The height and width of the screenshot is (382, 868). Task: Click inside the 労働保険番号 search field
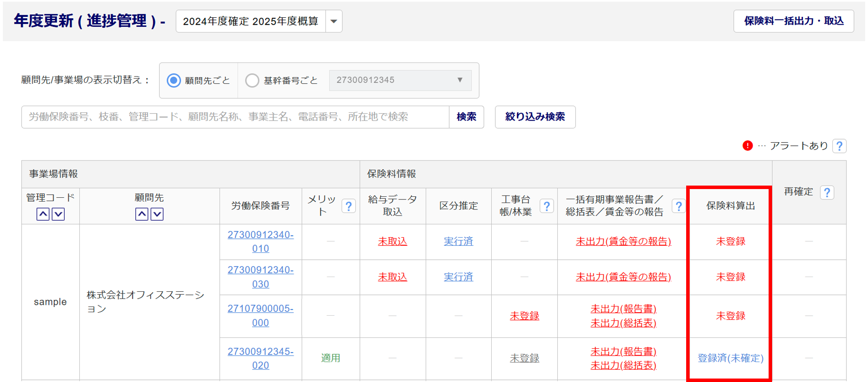(235, 117)
